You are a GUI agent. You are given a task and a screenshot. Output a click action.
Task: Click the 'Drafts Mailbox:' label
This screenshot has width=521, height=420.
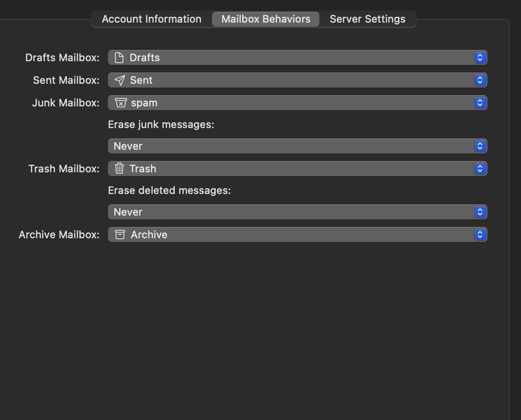point(62,57)
